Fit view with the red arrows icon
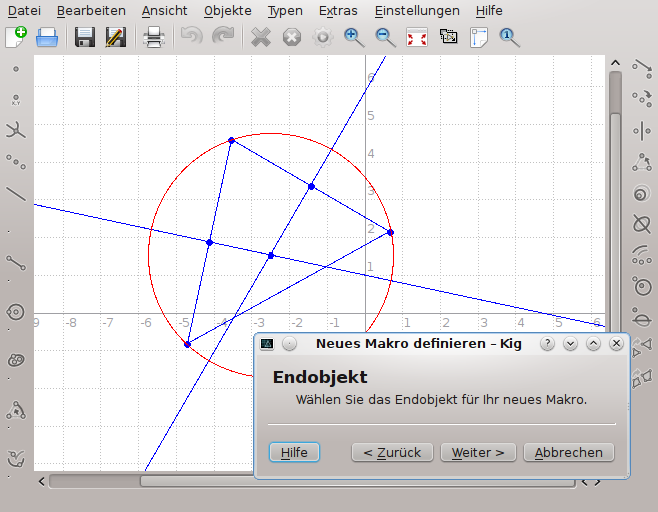Viewport: 658px width, 512px height. tap(417, 37)
